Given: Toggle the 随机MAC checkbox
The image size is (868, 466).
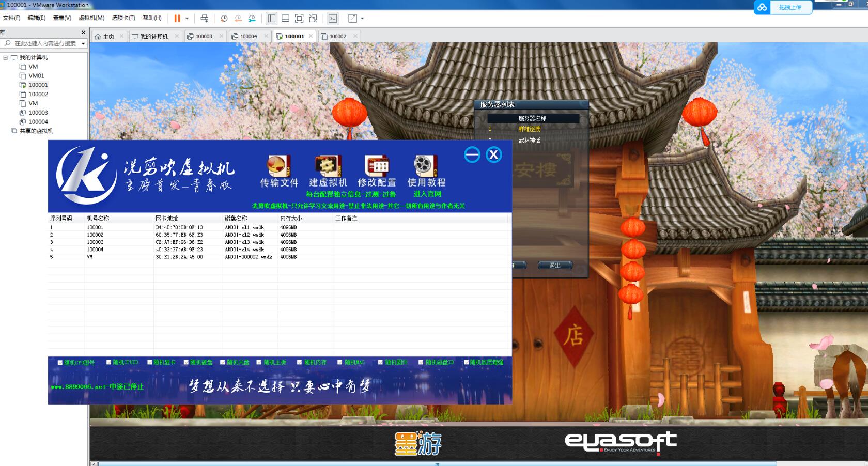Looking at the screenshot, I should coord(340,363).
